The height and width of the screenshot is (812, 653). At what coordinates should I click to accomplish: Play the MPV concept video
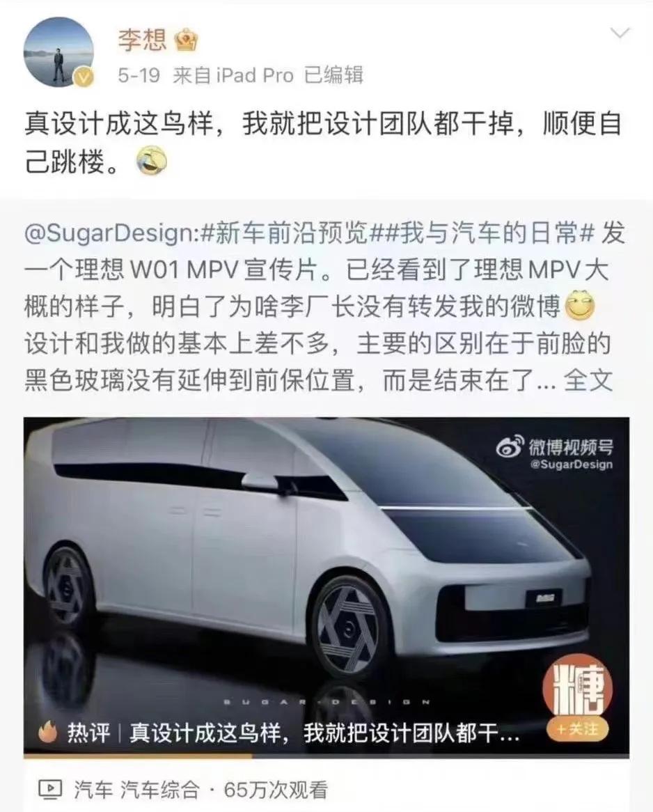tap(326, 585)
